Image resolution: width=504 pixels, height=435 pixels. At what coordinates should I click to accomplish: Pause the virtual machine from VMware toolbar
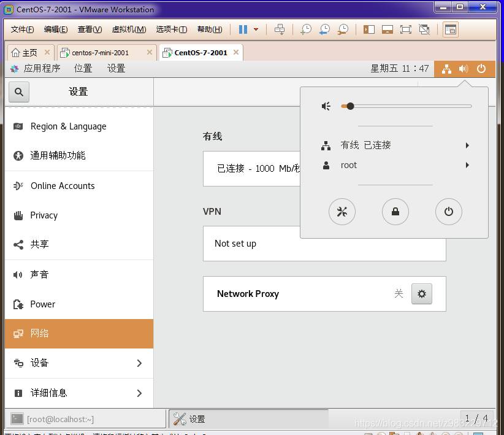click(243, 29)
